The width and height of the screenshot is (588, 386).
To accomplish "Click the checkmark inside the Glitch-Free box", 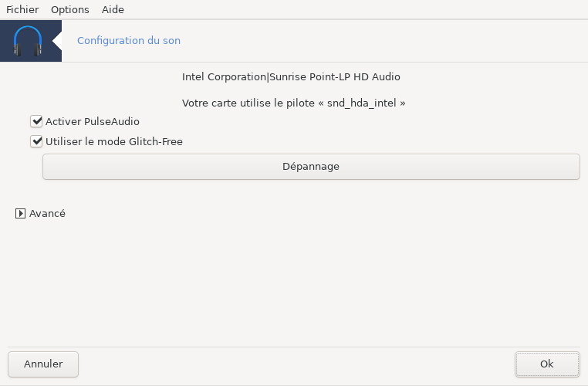I will click(35, 141).
